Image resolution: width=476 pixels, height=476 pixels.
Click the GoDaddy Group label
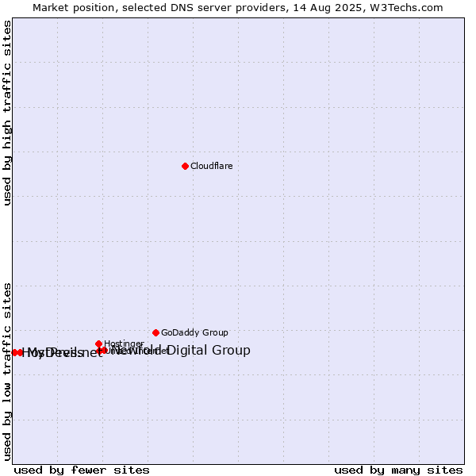click(194, 332)
